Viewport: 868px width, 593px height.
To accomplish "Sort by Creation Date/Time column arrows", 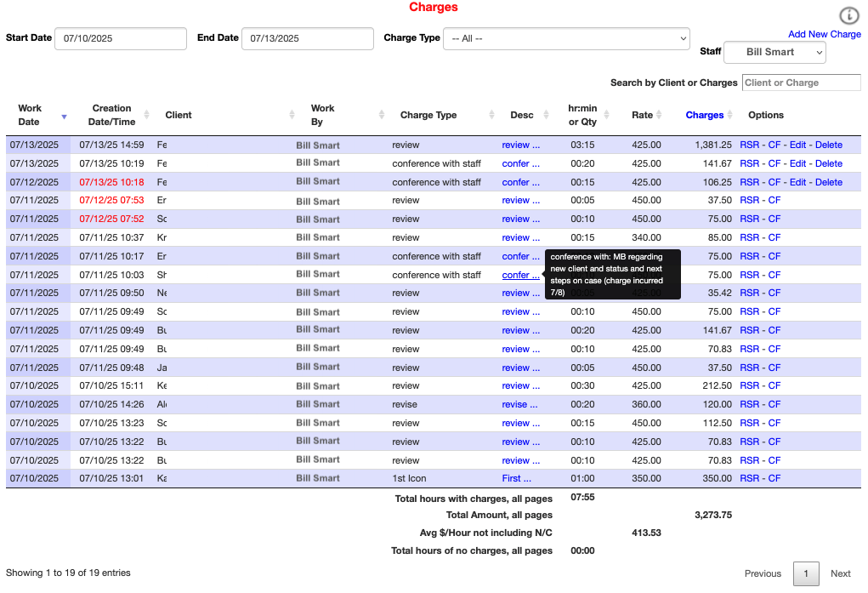I will pyautogui.click(x=147, y=115).
